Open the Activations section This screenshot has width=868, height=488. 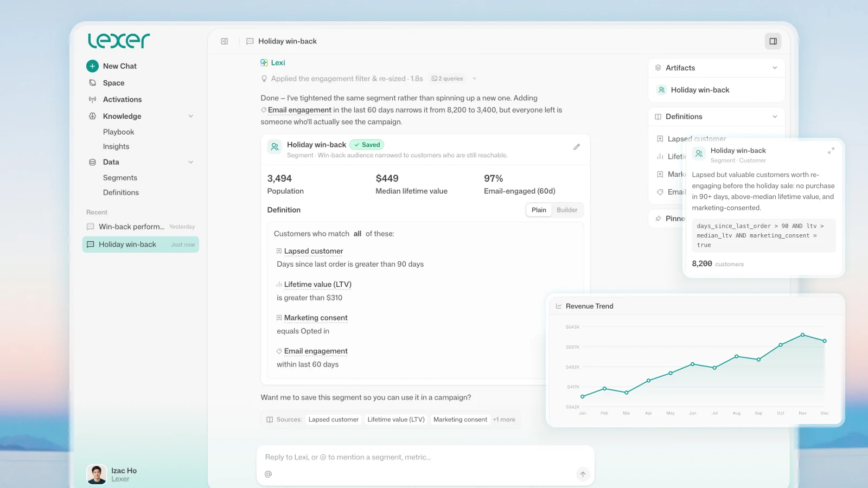122,100
